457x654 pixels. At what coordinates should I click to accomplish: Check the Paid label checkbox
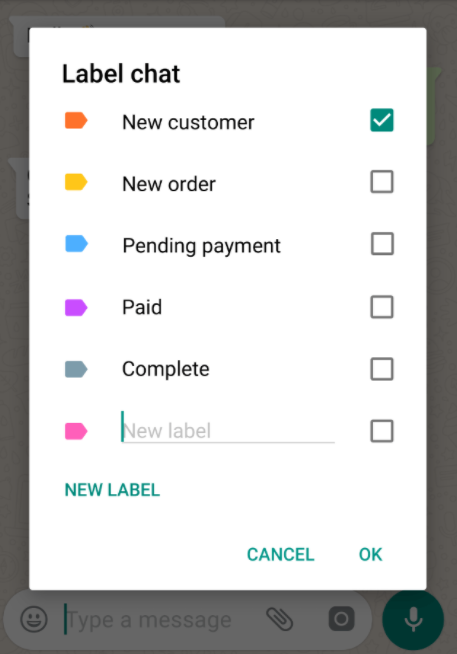point(382,307)
